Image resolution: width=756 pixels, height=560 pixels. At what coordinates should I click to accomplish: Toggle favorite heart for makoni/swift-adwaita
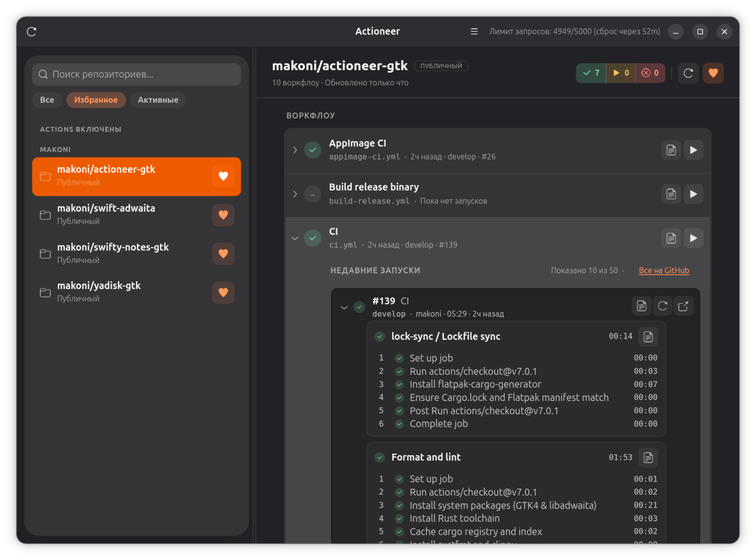223,215
